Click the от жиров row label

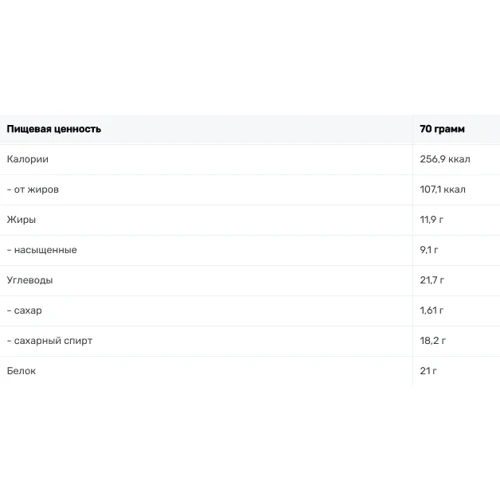pos(33,190)
